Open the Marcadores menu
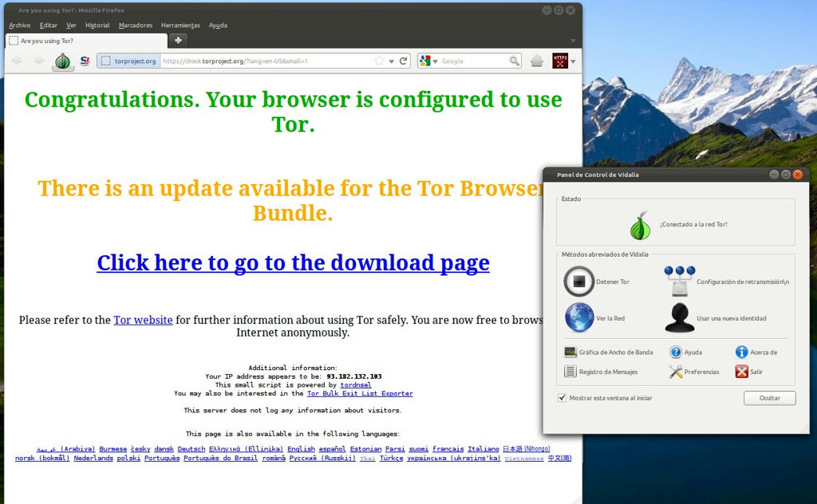This screenshot has width=817, height=504. click(x=135, y=26)
